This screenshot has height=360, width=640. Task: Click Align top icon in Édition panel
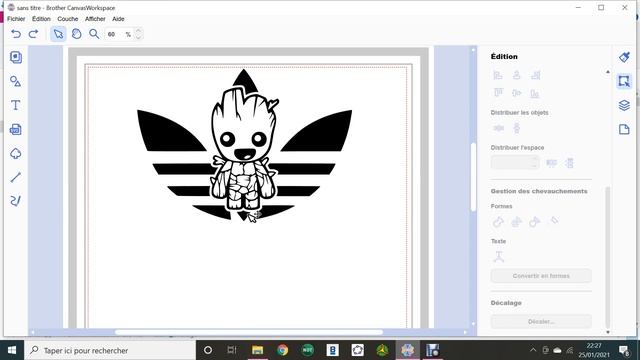click(x=498, y=93)
